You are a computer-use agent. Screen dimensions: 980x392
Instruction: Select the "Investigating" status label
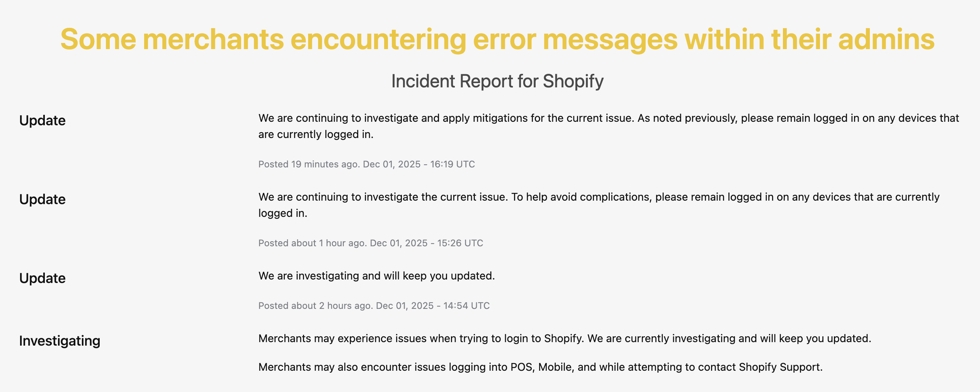click(60, 341)
